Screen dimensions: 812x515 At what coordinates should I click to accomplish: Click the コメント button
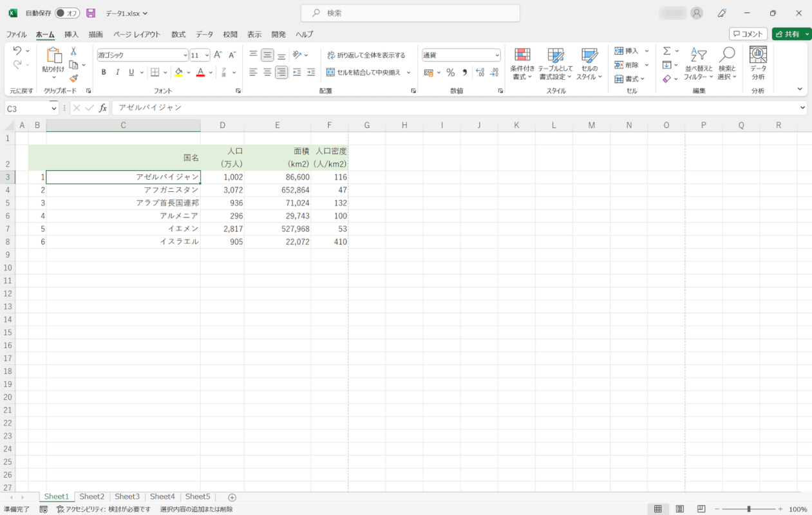click(x=748, y=34)
